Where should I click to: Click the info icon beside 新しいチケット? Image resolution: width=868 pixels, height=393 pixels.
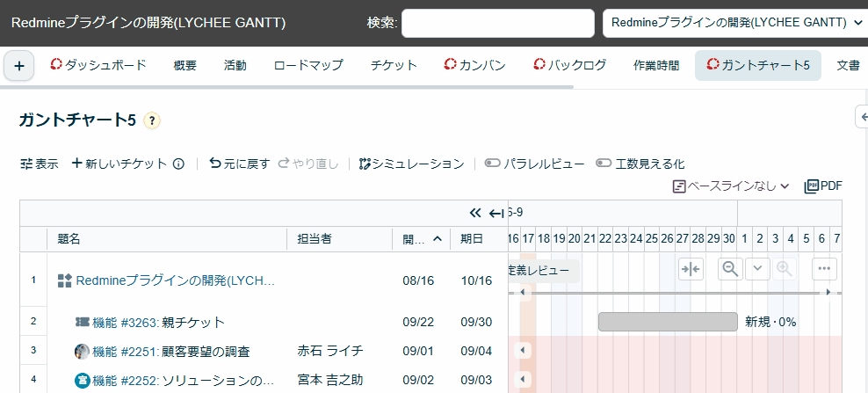178,164
